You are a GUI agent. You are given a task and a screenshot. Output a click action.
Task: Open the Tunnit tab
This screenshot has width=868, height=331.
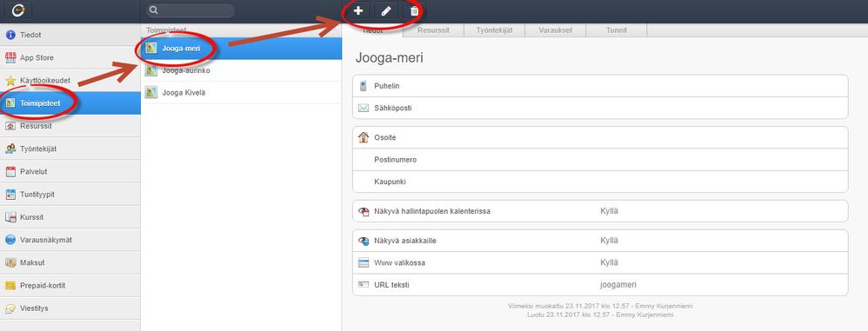[616, 30]
